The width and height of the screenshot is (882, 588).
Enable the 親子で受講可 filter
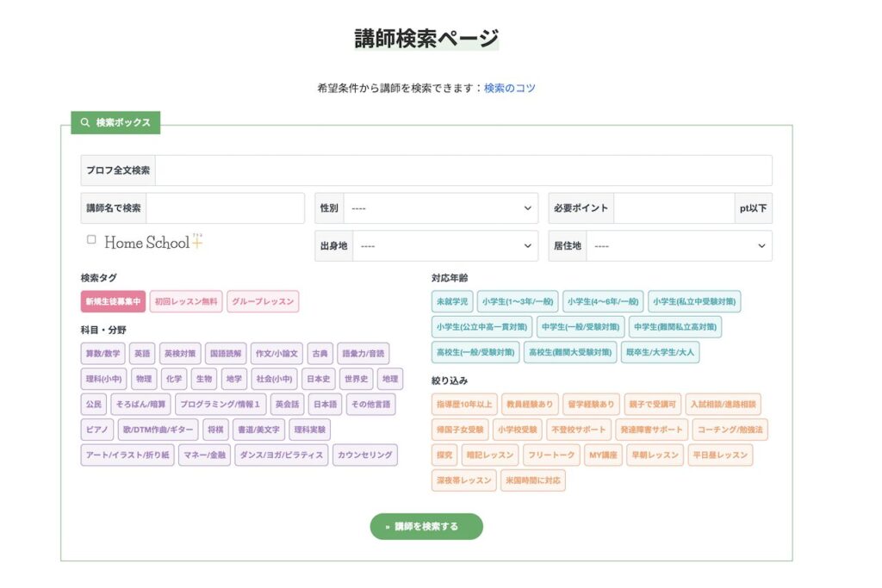coord(653,404)
